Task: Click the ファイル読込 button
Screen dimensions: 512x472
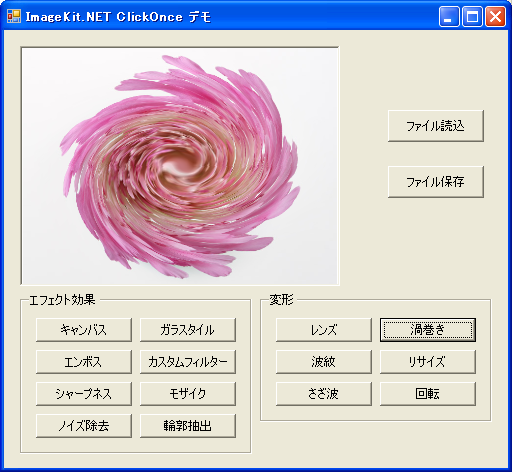Action: 436,126
